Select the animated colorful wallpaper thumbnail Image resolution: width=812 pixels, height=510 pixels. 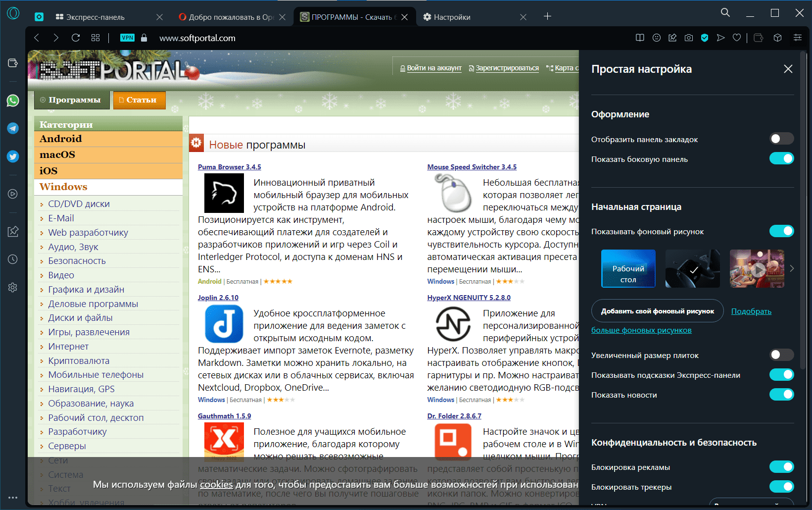click(757, 268)
